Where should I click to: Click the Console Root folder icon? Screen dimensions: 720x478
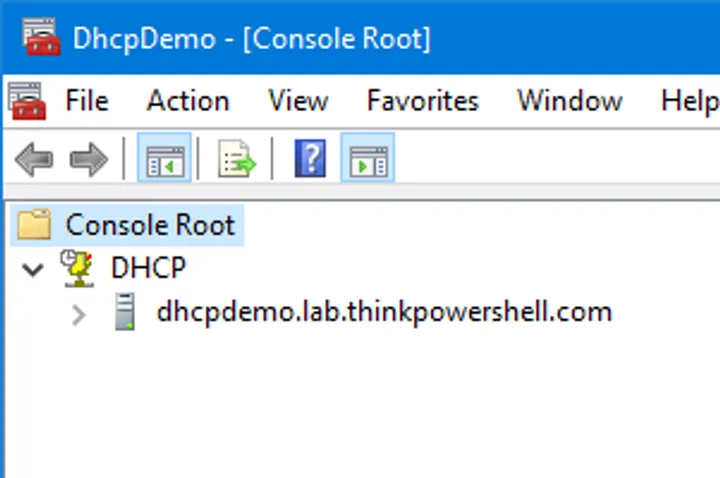coord(34,225)
